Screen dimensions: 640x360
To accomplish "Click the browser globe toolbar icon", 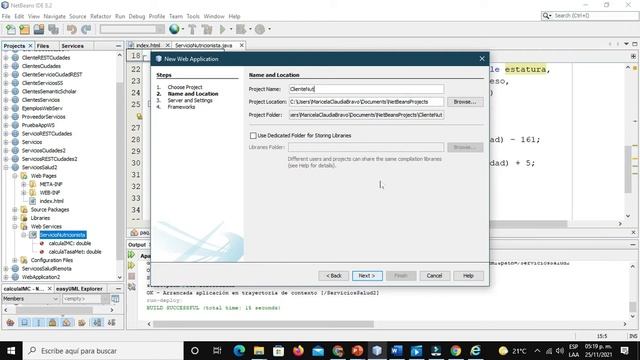I will (174, 29).
